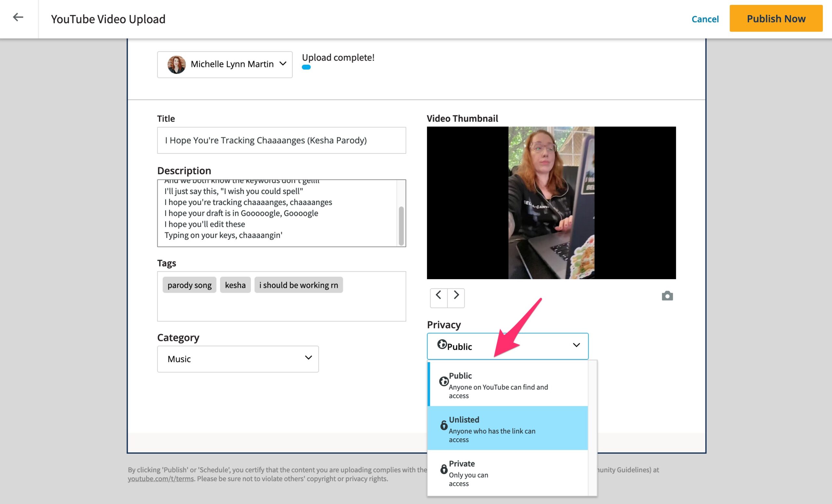Click the video thumbnail preview image
The width and height of the screenshot is (832, 504).
[551, 202]
